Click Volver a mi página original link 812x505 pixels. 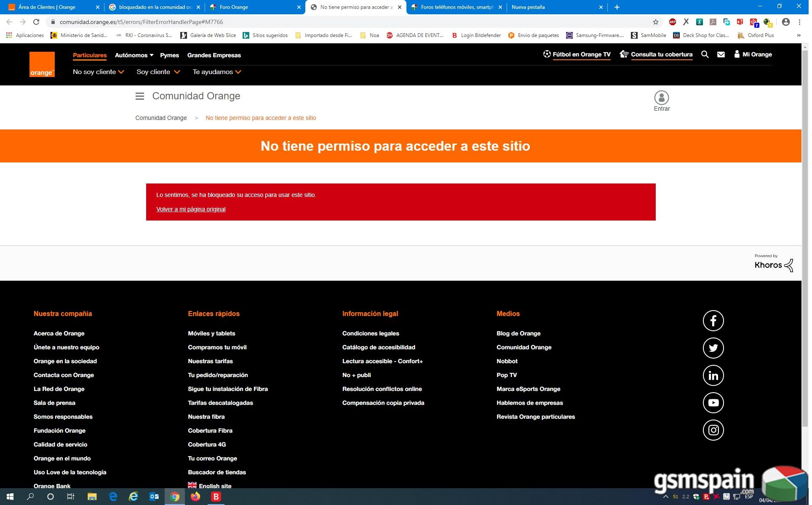click(x=191, y=209)
